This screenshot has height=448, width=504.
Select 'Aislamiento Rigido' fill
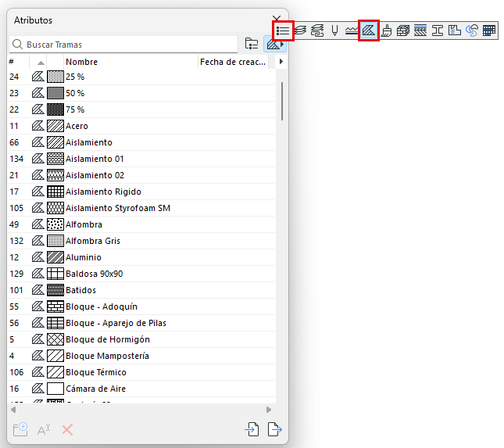pos(141,192)
